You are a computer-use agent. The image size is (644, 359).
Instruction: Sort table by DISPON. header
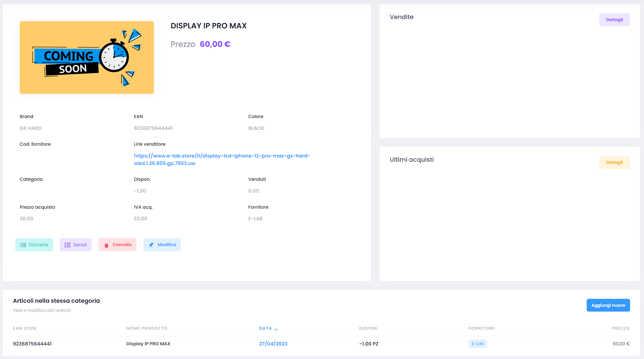point(369,328)
